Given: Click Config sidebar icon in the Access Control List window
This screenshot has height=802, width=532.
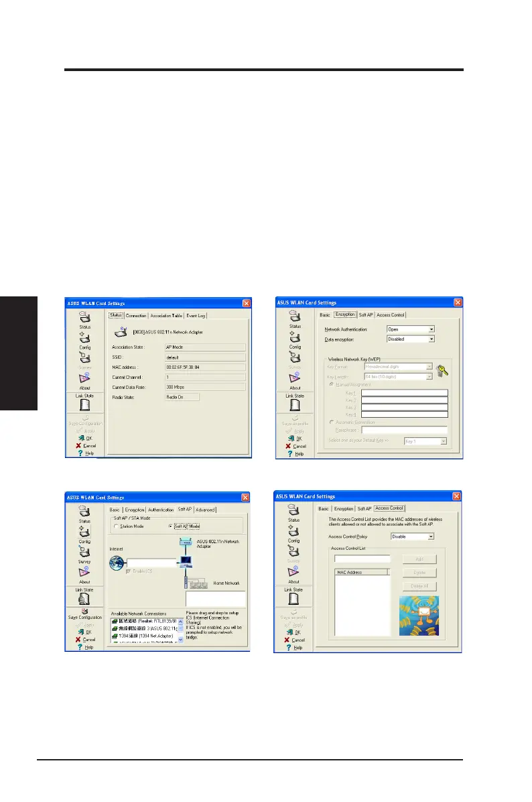Looking at the screenshot, I should [294, 531].
